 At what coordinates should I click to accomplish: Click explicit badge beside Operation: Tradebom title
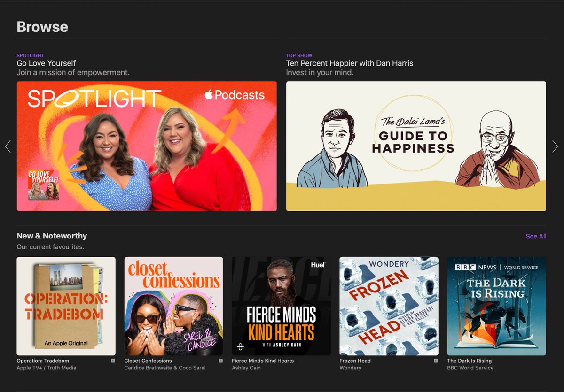pos(113,361)
